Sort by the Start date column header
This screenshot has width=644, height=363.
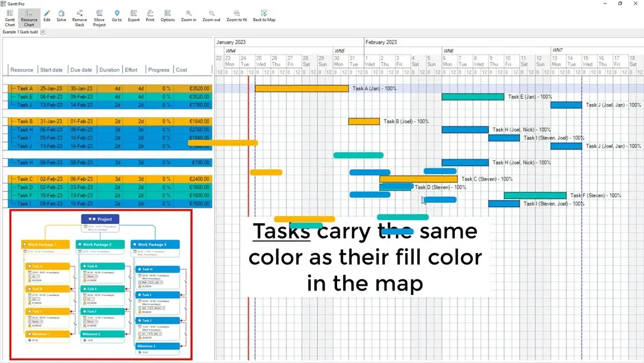51,69
